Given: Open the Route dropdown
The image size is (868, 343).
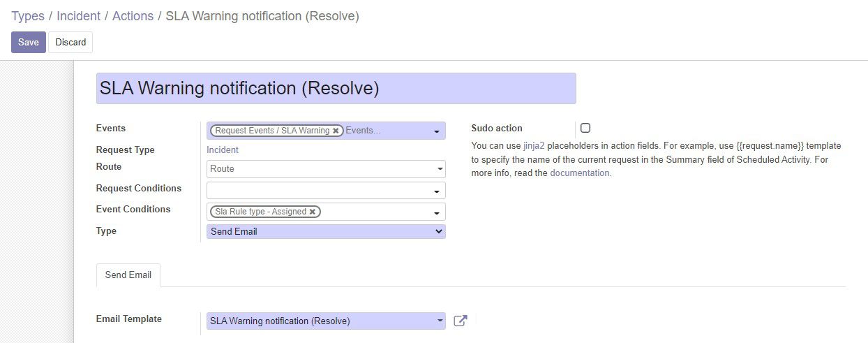Looking at the screenshot, I should point(326,169).
